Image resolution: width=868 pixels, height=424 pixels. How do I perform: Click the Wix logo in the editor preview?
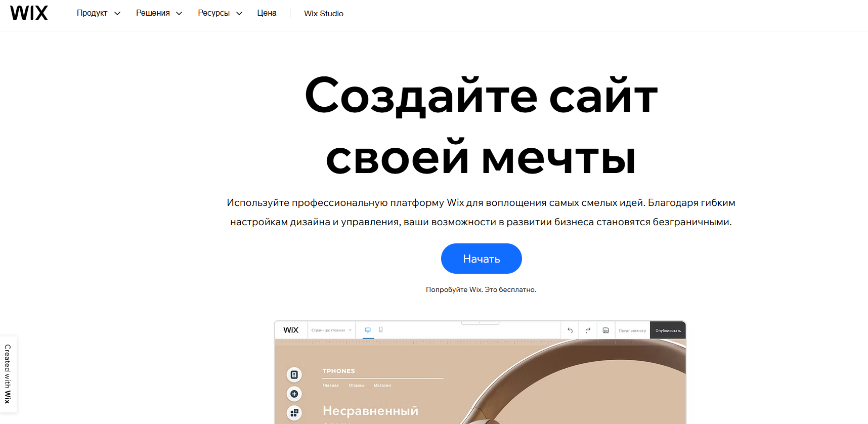(291, 330)
